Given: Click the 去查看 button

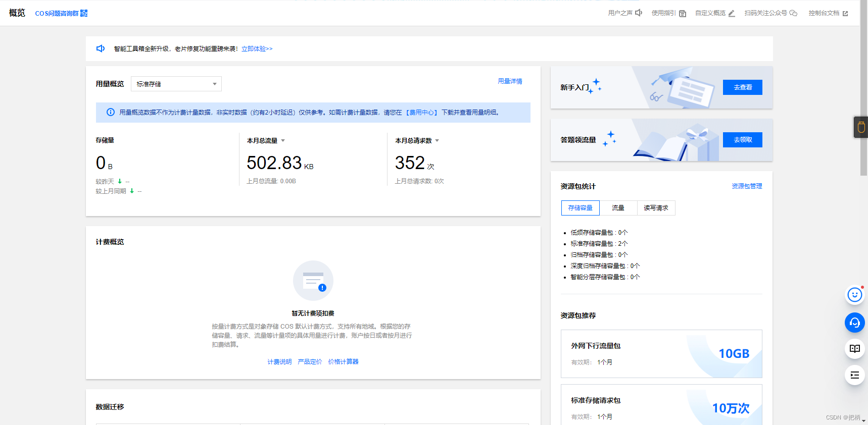Looking at the screenshot, I should click(743, 87).
